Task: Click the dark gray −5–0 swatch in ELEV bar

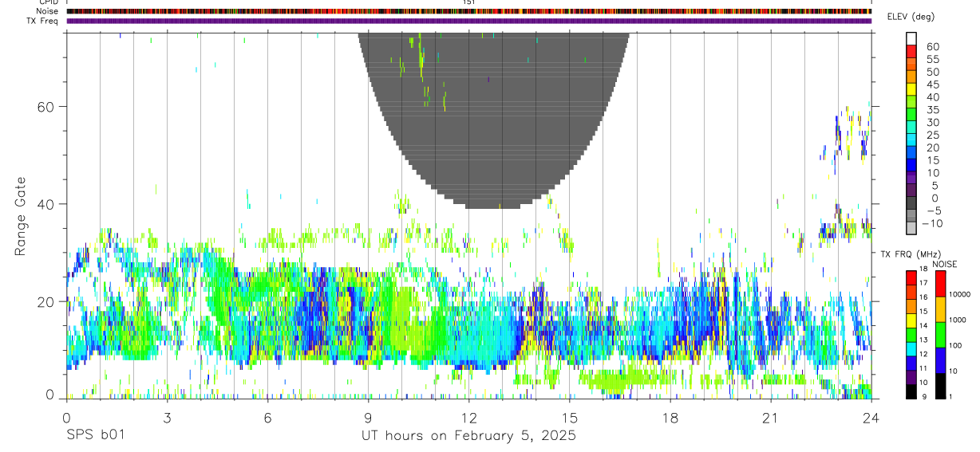Action: (911, 203)
